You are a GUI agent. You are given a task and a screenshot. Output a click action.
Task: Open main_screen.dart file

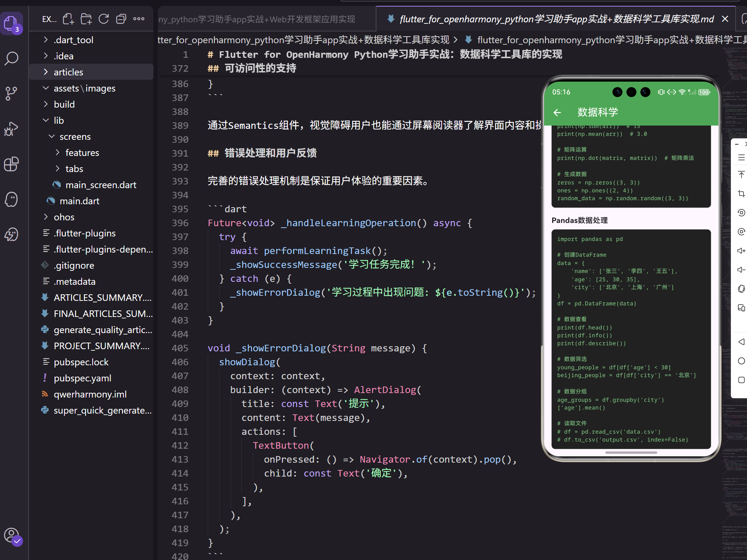(101, 185)
